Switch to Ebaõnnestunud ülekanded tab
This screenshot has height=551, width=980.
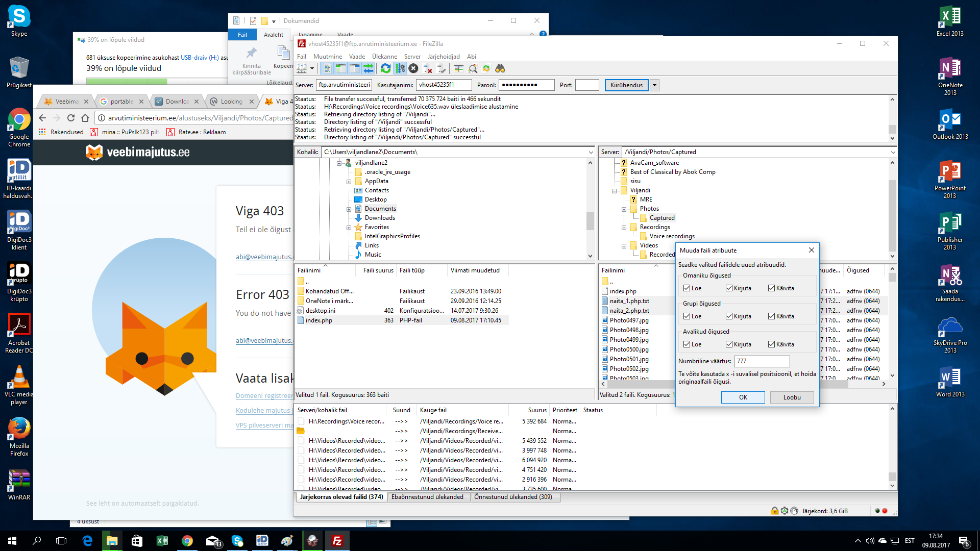pyautogui.click(x=427, y=497)
